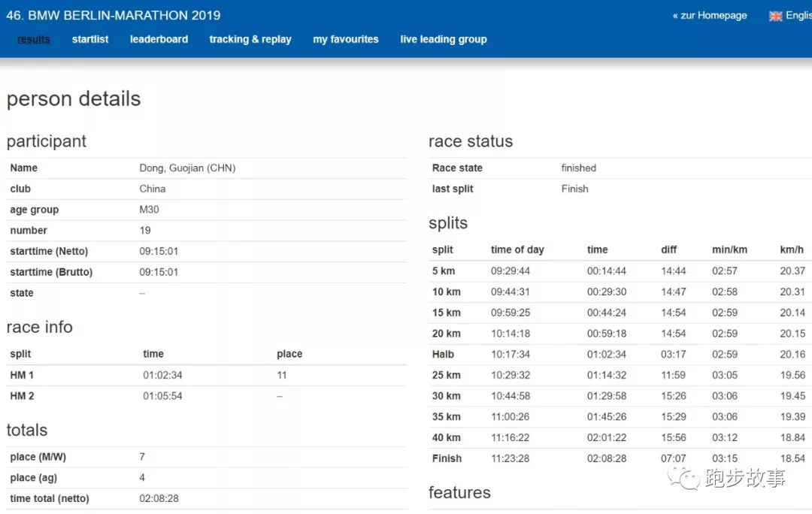The height and width of the screenshot is (514, 812).
Task: Click the UK flag language icon
Action: 775,16
